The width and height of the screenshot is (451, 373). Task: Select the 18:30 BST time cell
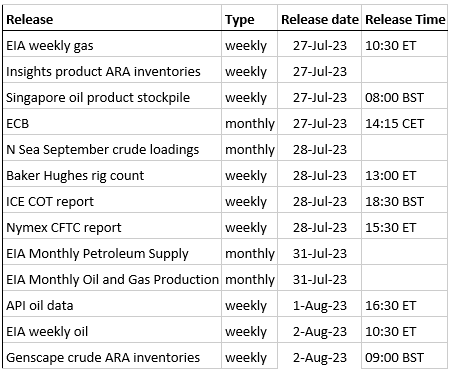click(405, 201)
